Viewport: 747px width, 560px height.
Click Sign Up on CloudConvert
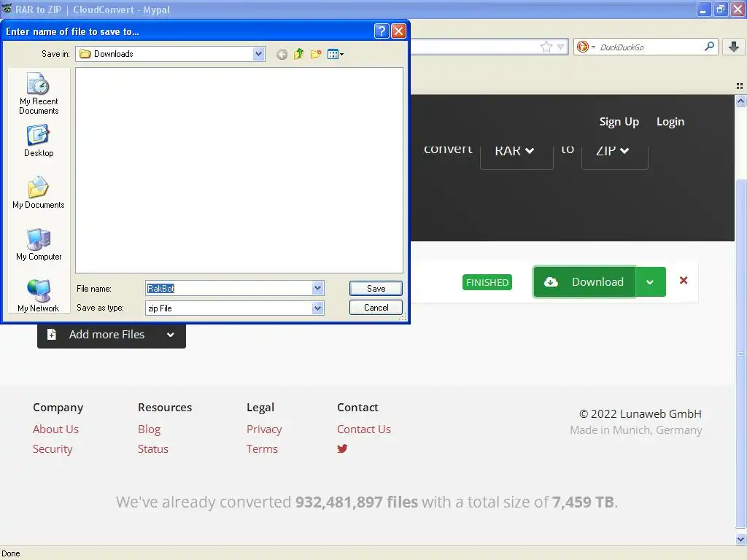[x=619, y=122]
